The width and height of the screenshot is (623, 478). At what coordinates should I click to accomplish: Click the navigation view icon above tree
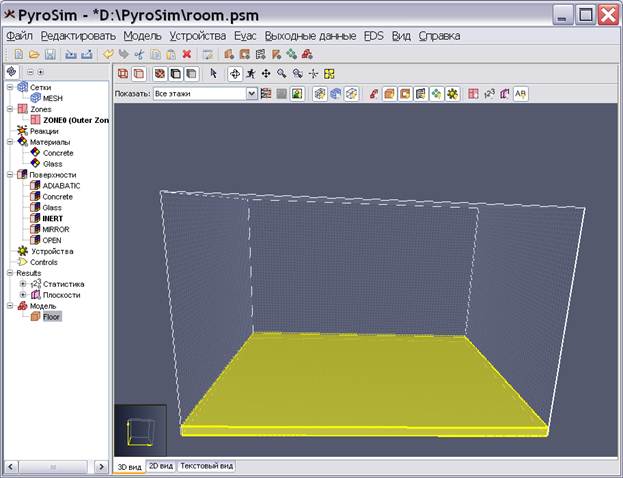(12, 72)
